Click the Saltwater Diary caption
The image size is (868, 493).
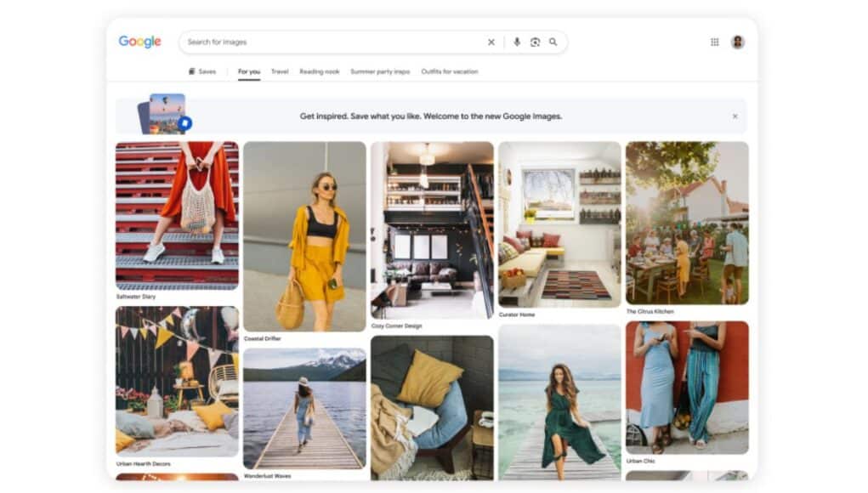(x=136, y=297)
